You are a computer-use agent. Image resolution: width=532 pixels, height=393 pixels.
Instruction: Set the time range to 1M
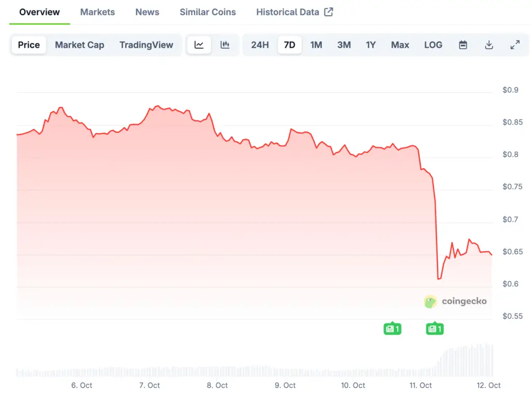coord(316,45)
